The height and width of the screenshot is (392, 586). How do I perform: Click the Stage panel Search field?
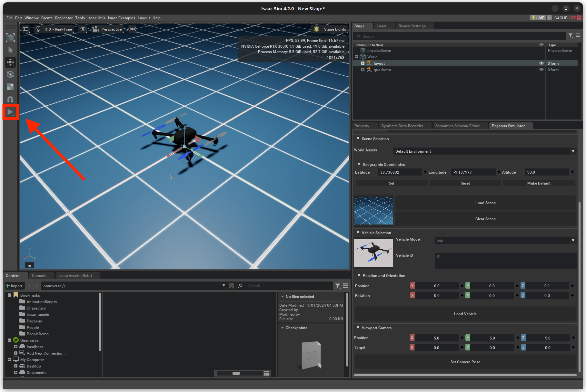(x=460, y=36)
